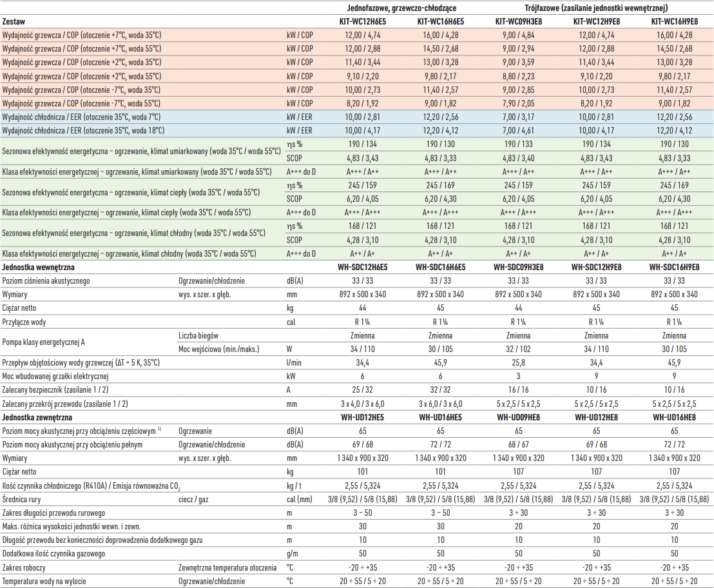Click the 'Zakres długości przewodu rurowego' label
The width and height of the screenshot is (714, 588).
tap(53, 513)
